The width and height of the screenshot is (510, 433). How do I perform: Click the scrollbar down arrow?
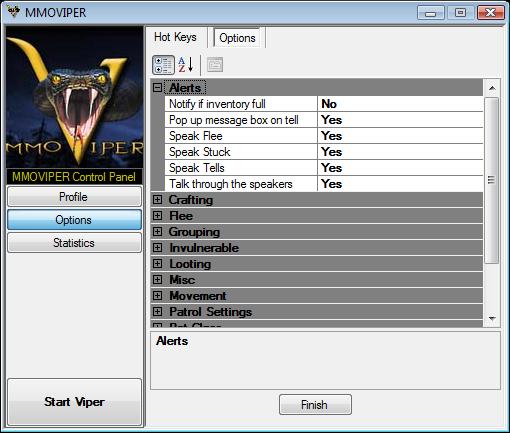(x=492, y=319)
